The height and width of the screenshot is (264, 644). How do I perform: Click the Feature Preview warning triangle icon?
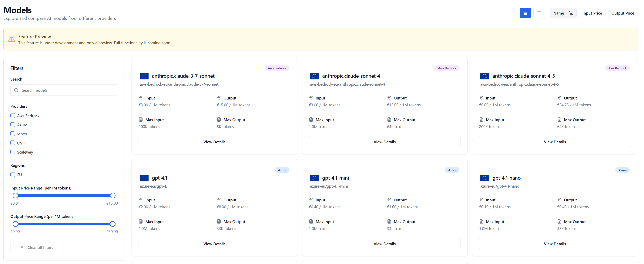click(12, 39)
